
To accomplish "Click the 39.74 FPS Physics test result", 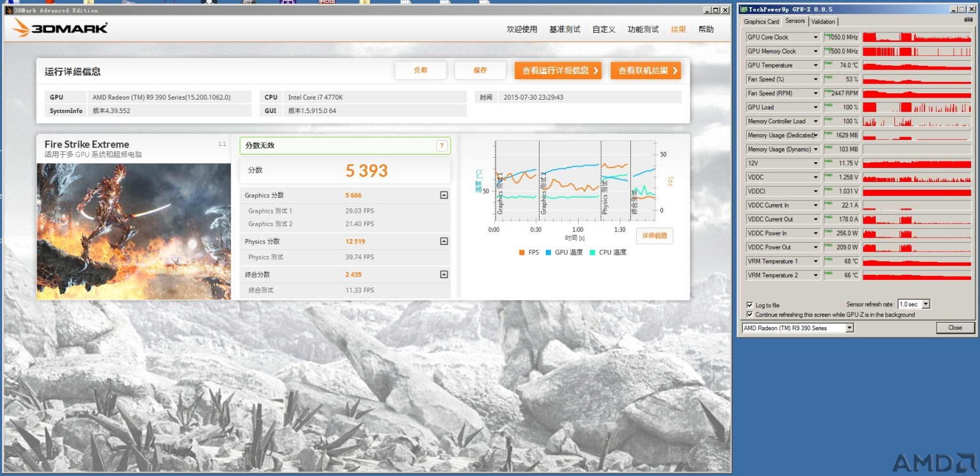I will [360, 257].
